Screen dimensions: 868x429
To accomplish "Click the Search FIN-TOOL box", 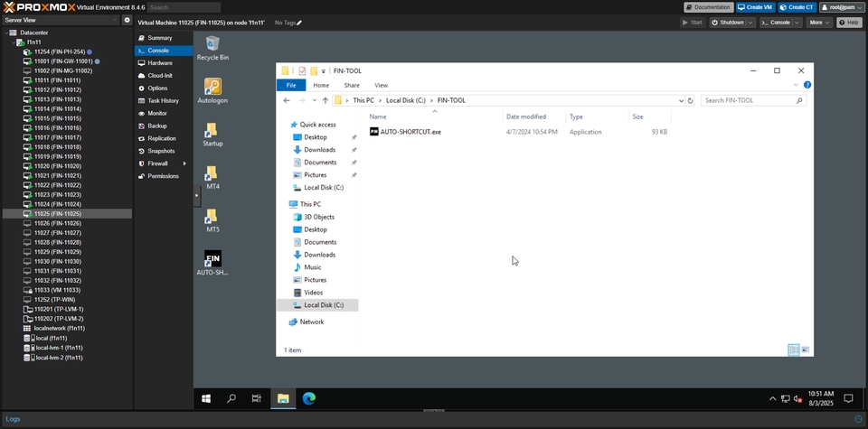I will [753, 100].
